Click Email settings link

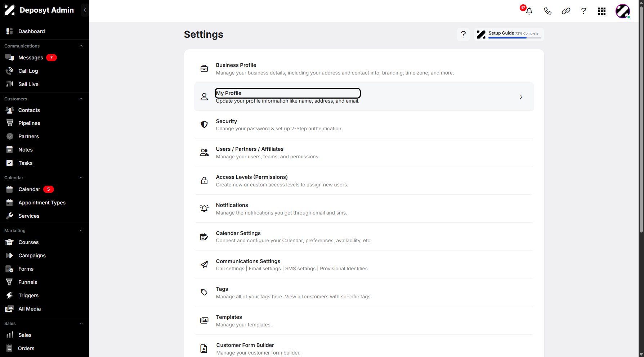click(265, 269)
